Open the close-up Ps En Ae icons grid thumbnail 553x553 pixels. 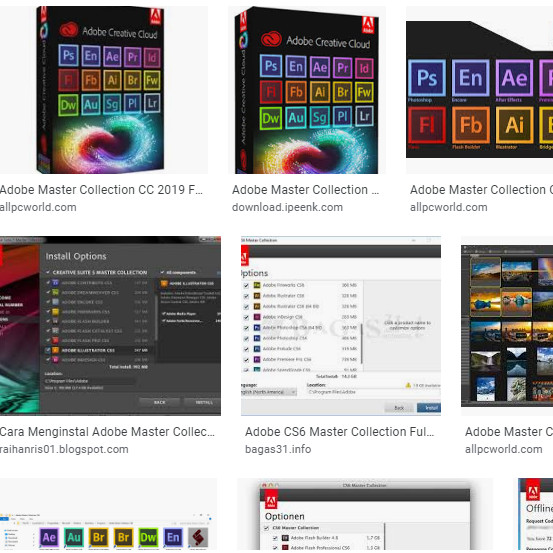point(480,90)
